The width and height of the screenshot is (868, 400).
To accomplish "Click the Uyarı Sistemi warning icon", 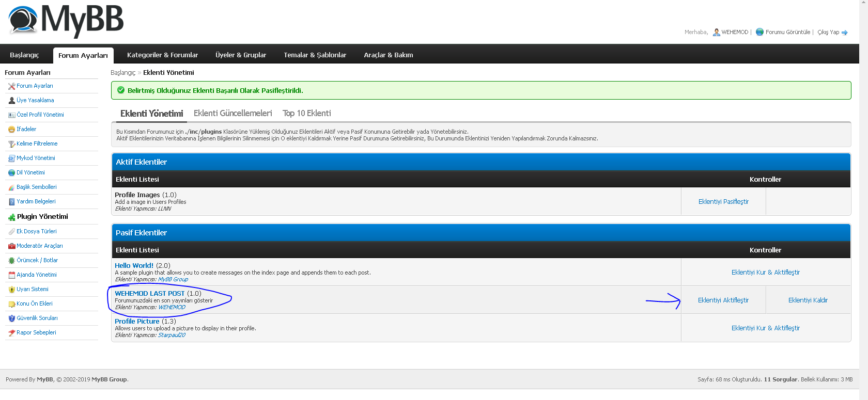I will point(12,290).
